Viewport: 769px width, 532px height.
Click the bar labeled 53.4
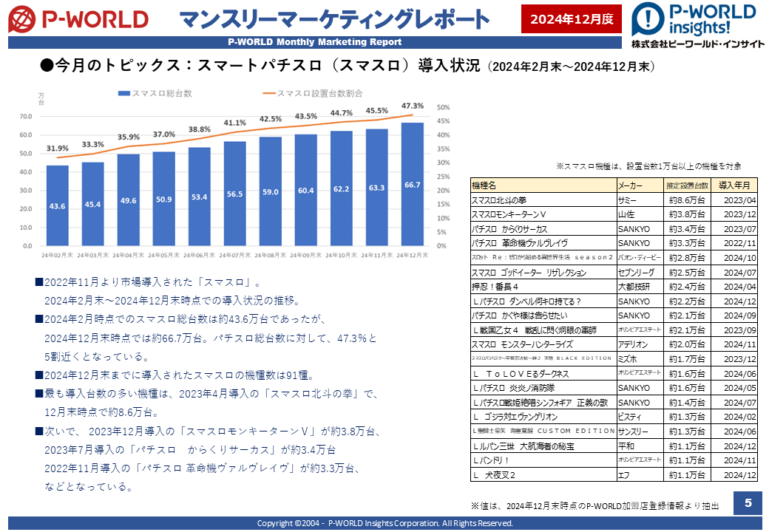click(199, 197)
